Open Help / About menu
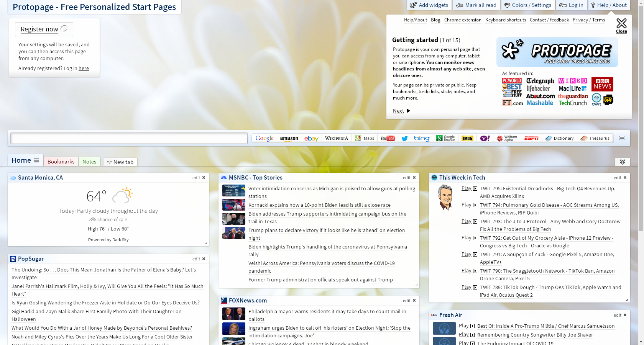 tap(609, 5)
